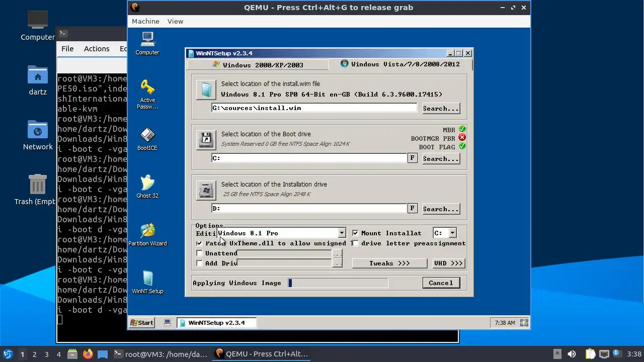Toggle the Mount Installation drive checkbox
Screen dimensions: 644x362
click(x=355, y=233)
